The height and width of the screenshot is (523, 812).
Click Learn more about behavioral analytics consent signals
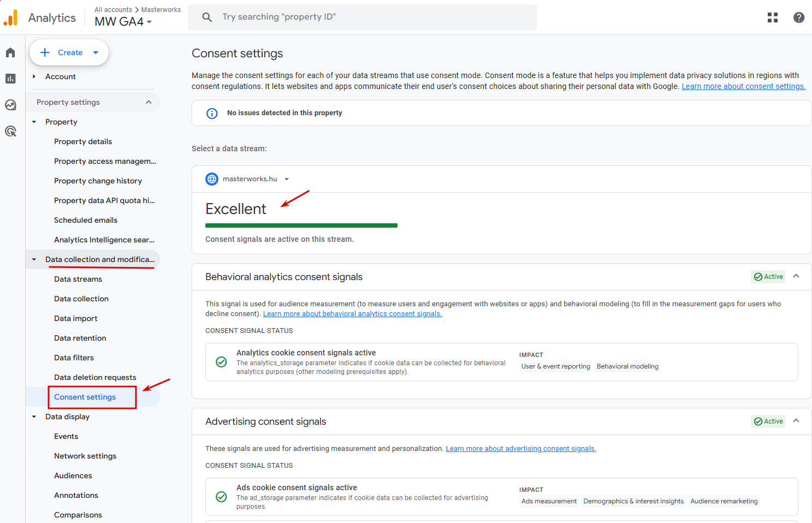click(x=352, y=313)
